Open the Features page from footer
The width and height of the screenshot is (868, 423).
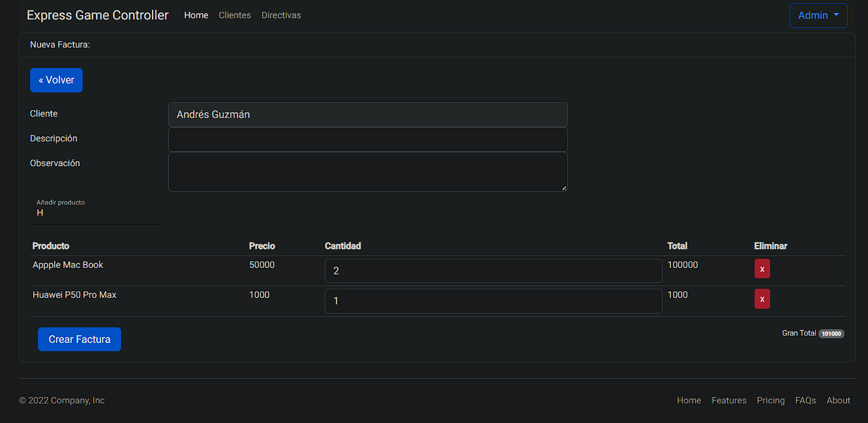pos(728,400)
